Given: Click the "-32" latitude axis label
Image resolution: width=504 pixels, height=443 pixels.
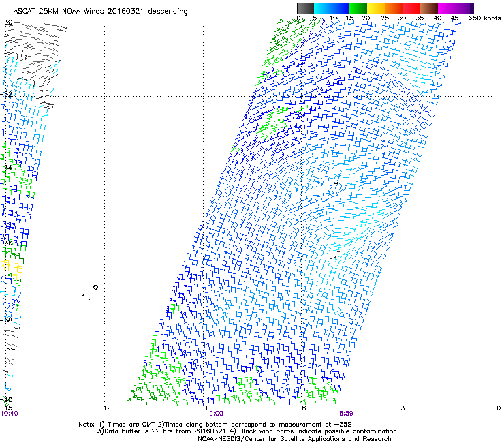Looking at the screenshot, I should coord(6,94).
